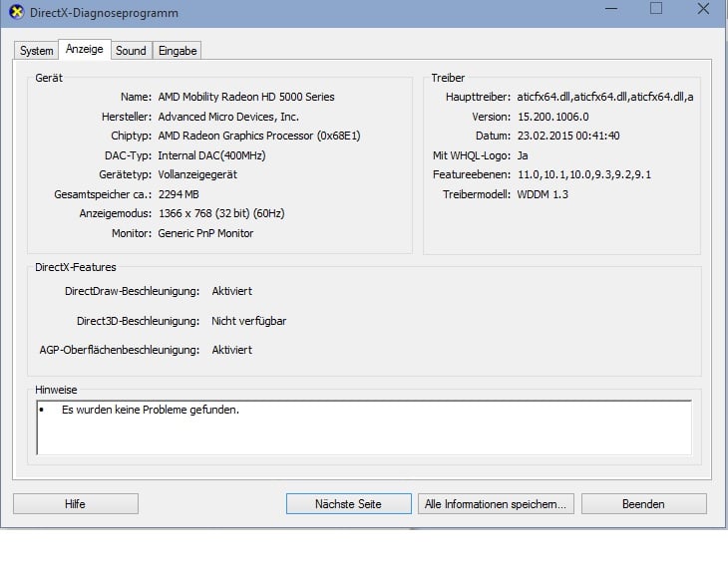Select text 'AMD Mobility Radeon HD 5000 Series'
The width and height of the screenshot is (728, 566).
pos(246,97)
